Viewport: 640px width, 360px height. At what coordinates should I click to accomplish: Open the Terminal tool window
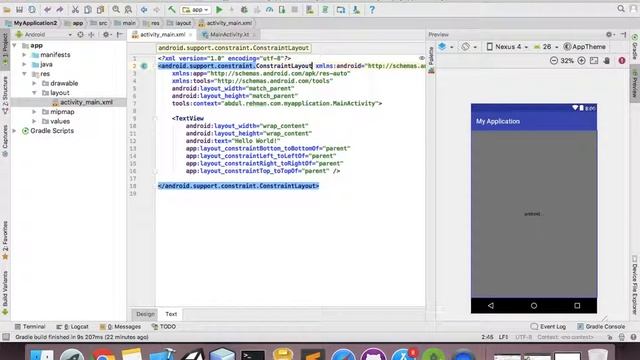[x=30, y=327]
